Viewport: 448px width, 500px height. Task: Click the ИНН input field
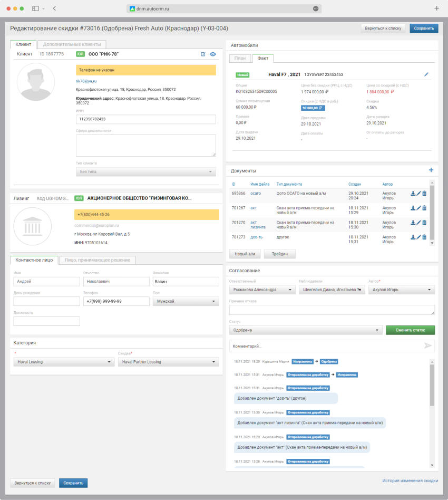(x=146, y=119)
